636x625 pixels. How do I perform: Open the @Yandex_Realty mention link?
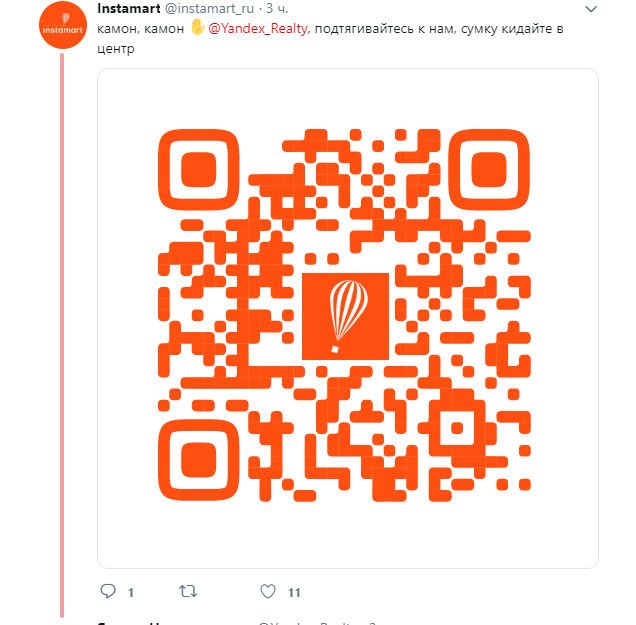point(258,28)
